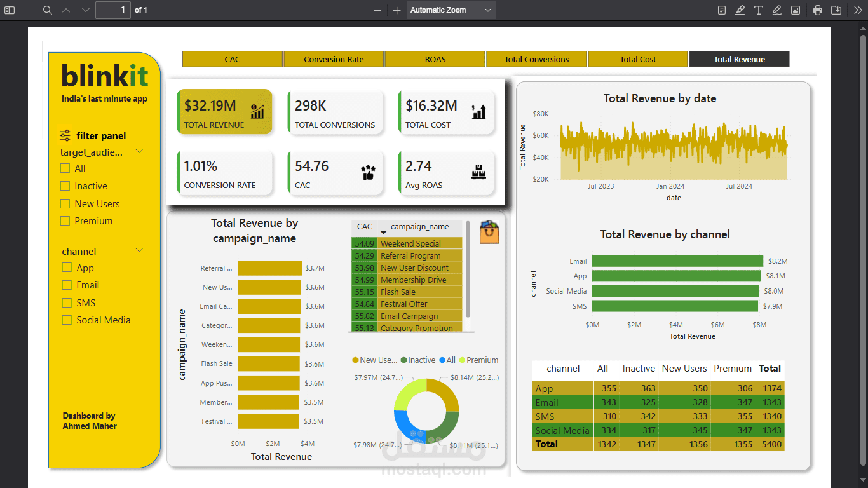This screenshot has height=488, width=868.
Task: Select the add image tool
Action: (795, 10)
